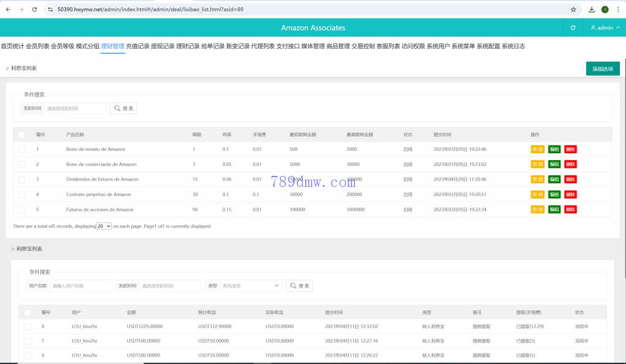Click the magnifier search button in the top panel

coord(123,108)
